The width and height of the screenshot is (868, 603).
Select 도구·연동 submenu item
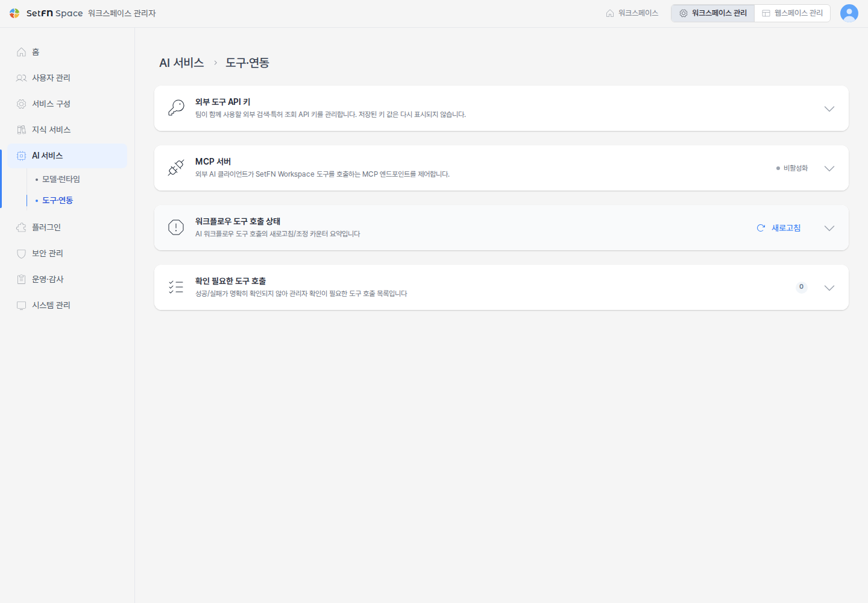click(x=58, y=200)
